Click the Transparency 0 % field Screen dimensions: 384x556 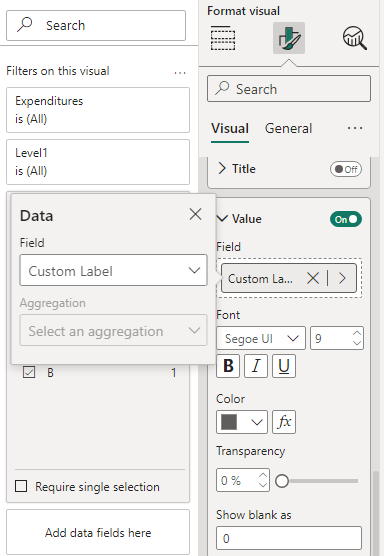click(243, 480)
